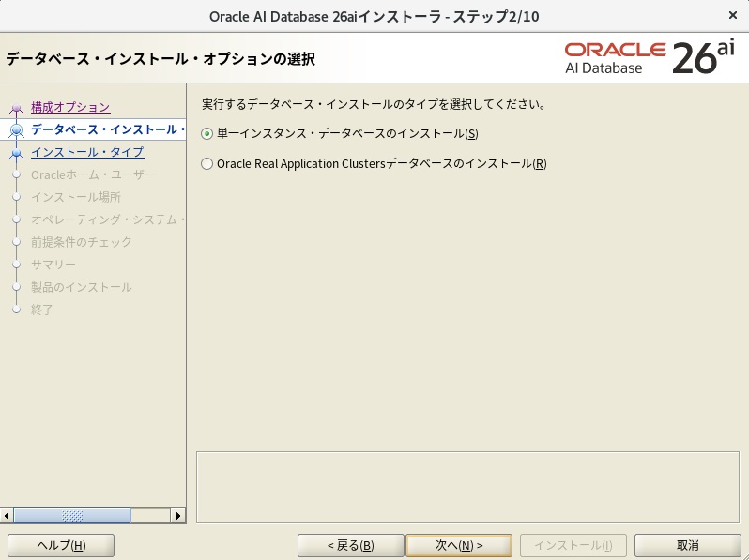Click the step circle icon beside サマリー
The height and width of the screenshot is (560, 749).
click(x=17, y=264)
